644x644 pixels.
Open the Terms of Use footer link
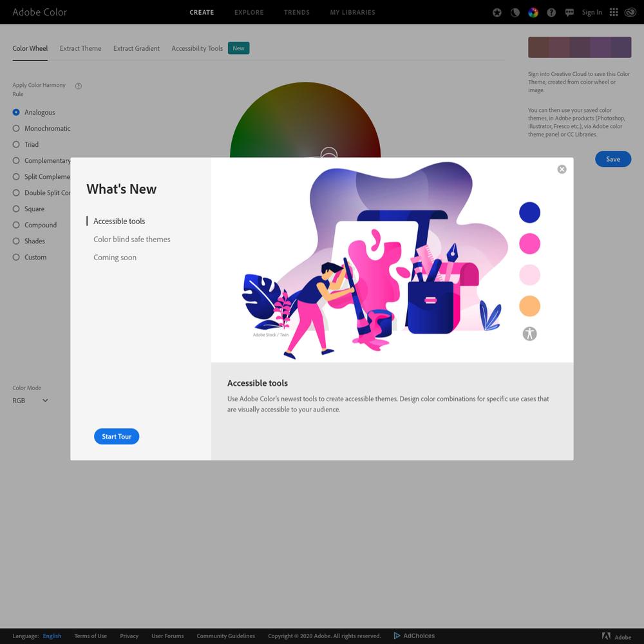(x=90, y=636)
